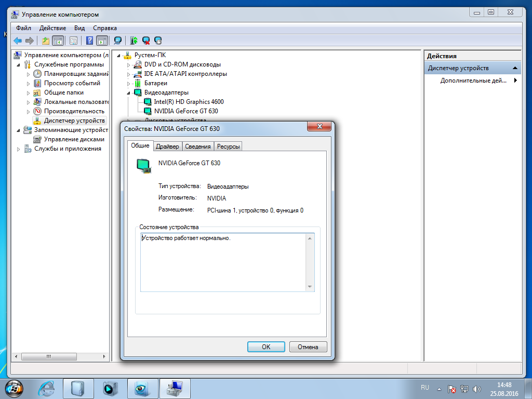Screen dimensions: 532x399
Task: Collapse the Запоминающие устройства node
Action: 18,130
